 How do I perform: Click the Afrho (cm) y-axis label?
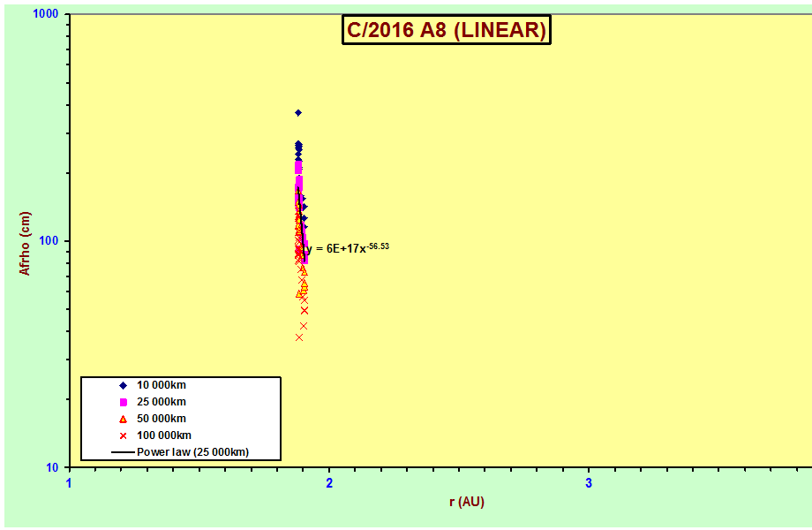tap(25, 243)
